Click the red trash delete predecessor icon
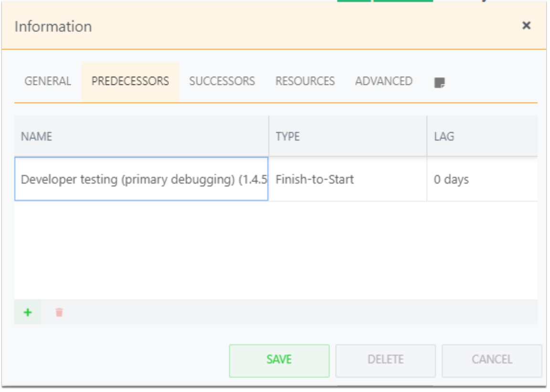Image resolution: width=550 pixels, height=392 pixels. [59, 312]
